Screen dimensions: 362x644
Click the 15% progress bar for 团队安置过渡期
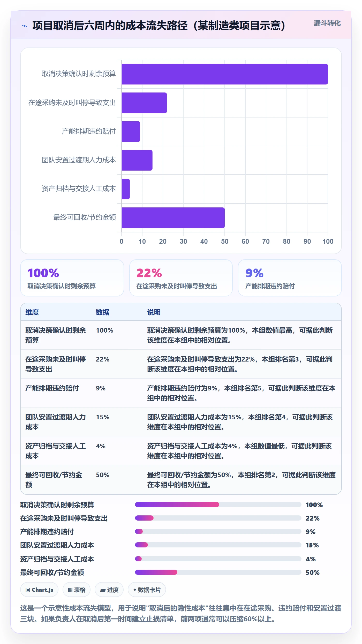218,545
